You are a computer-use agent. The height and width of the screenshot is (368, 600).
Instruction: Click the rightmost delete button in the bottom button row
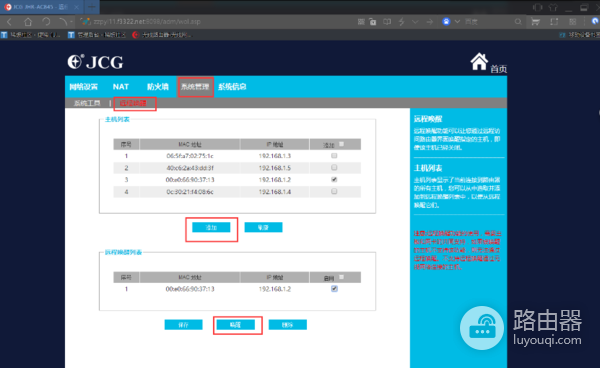(x=287, y=325)
